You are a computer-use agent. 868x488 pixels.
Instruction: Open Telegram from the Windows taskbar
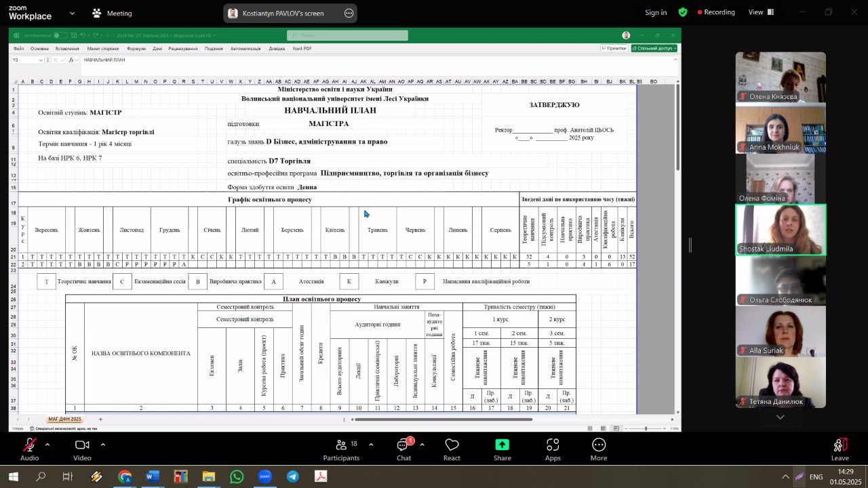[x=292, y=476]
